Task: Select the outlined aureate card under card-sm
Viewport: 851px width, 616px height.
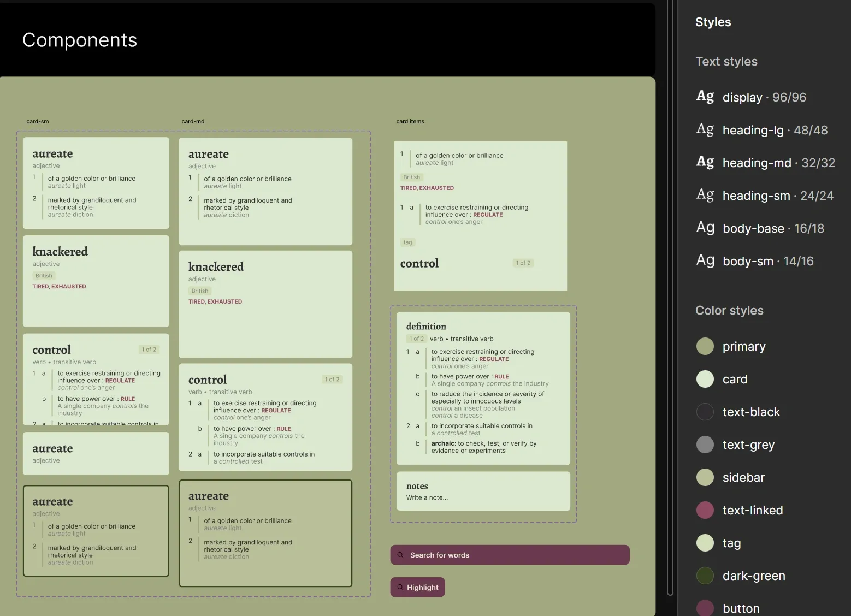Action: click(96, 531)
